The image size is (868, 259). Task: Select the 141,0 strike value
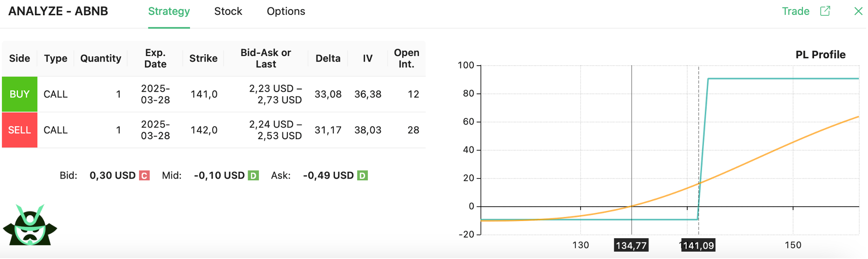[204, 94]
